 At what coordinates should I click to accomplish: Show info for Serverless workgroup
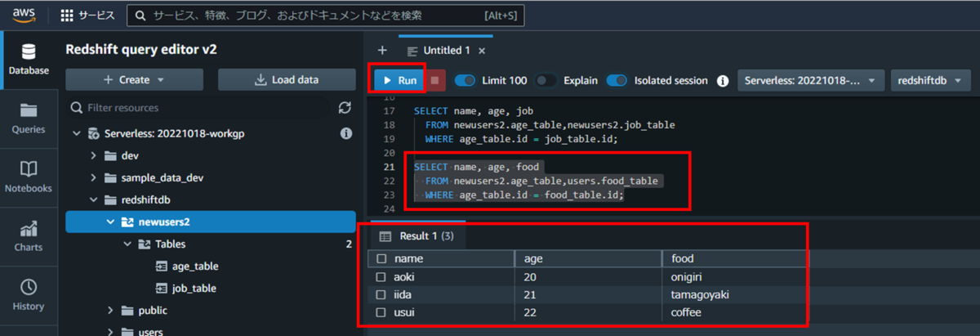coord(345,133)
